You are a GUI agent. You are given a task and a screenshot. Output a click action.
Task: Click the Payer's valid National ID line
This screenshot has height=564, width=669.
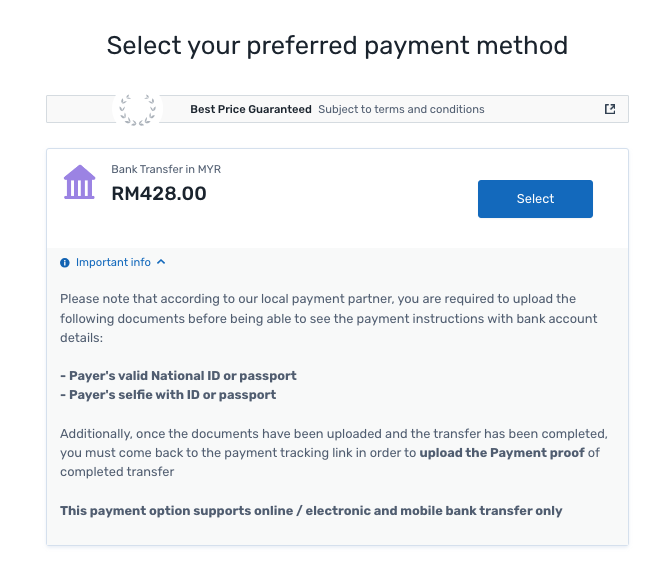point(178,376)
